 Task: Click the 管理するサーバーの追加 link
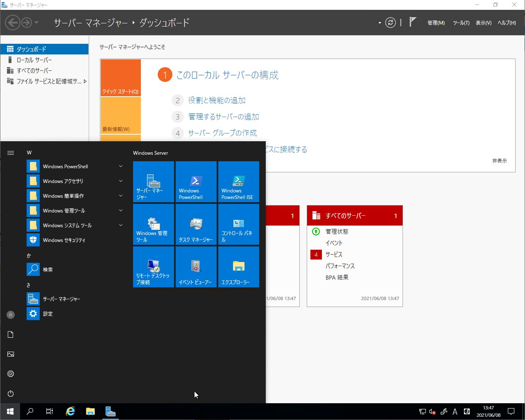coord(224,117)
